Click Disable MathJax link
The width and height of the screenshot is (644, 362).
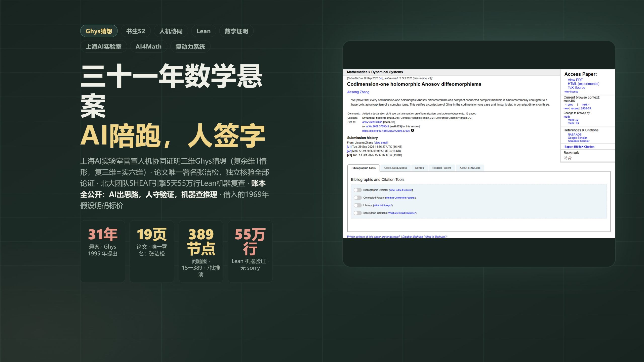tap(412, 237)
